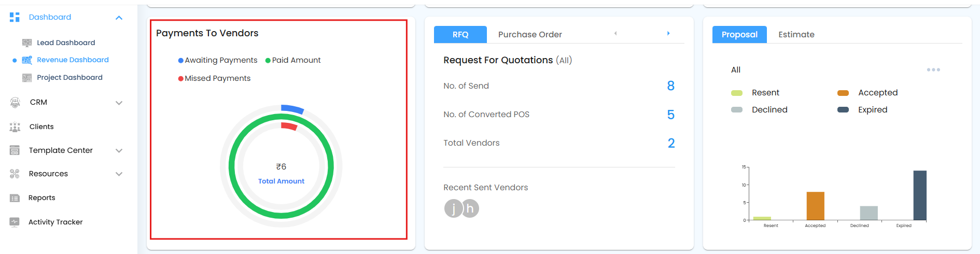Click the Project Dashboard icon
The height and width of the screenshot is (254, 980).
click(27, 78)
